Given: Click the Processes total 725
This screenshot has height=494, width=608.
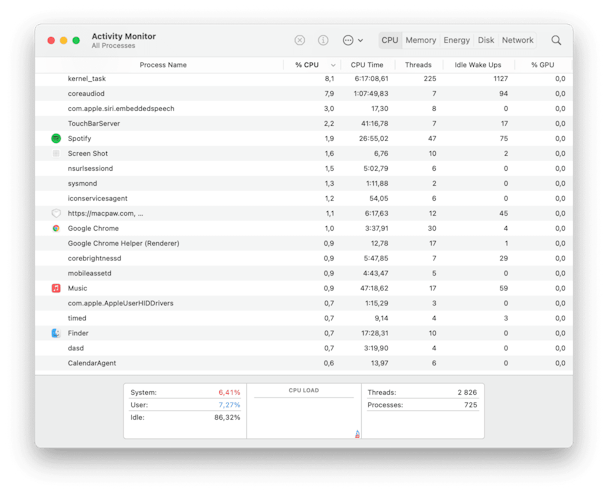Looking at the screenshot, I should 471,405.
